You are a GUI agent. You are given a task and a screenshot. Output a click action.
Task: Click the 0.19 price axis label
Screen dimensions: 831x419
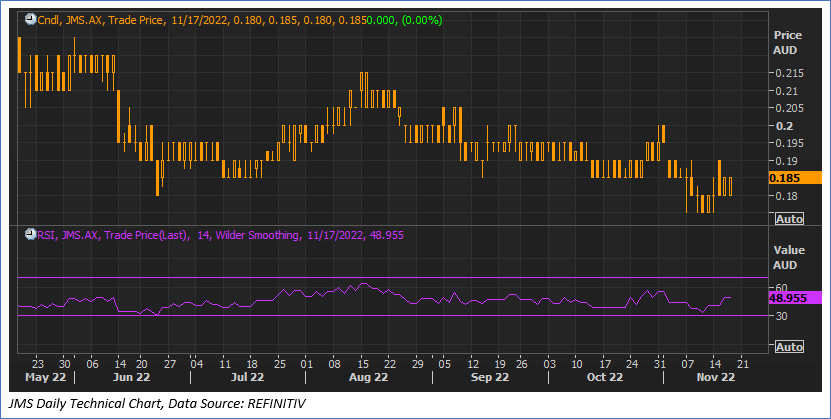(x=784, y=161)
